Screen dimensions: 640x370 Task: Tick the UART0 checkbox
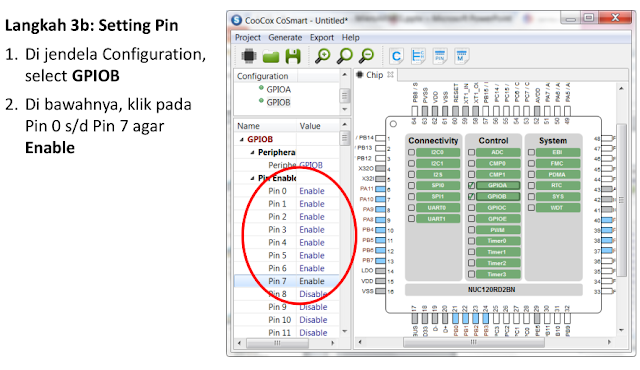tap(411, 208)
